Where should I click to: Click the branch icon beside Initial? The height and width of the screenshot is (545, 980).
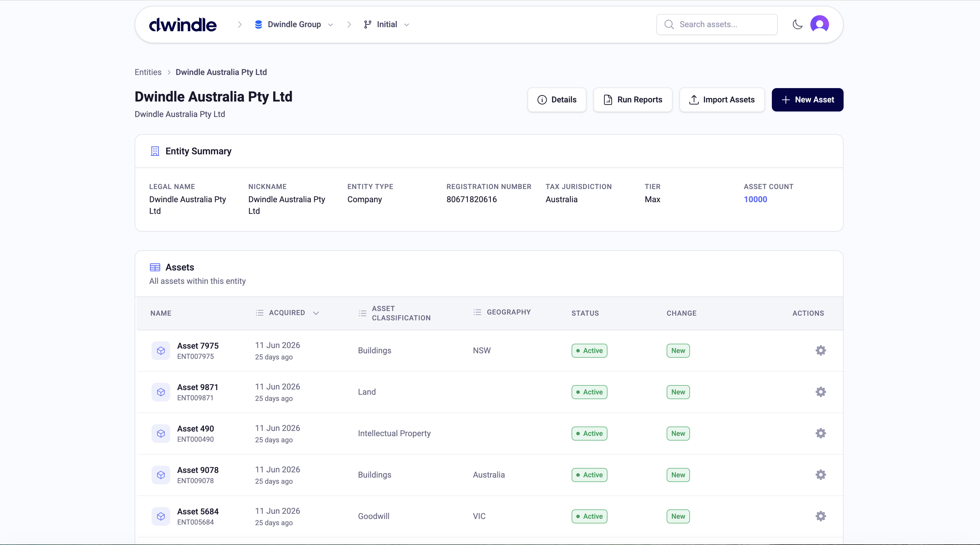[368, 25]
